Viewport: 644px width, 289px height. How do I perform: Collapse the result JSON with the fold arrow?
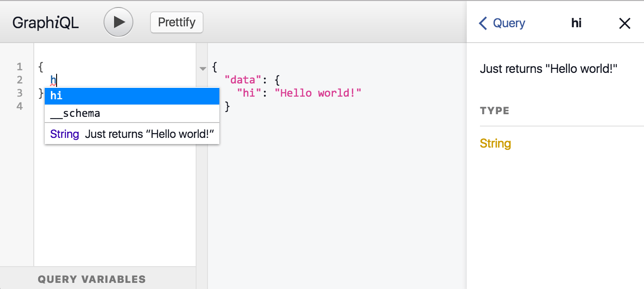(202, 69)
